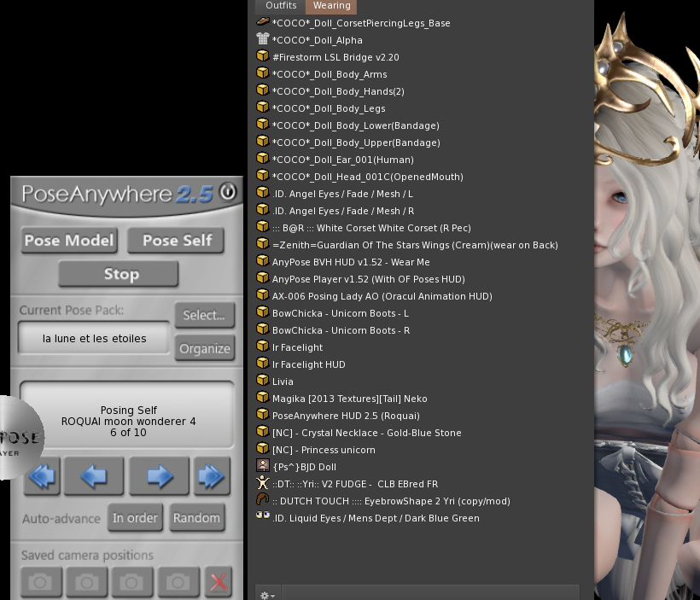700x600 pixels.
Task: Click .ID. Liquid Eyes eyes icon
Action: coord(263,516)
